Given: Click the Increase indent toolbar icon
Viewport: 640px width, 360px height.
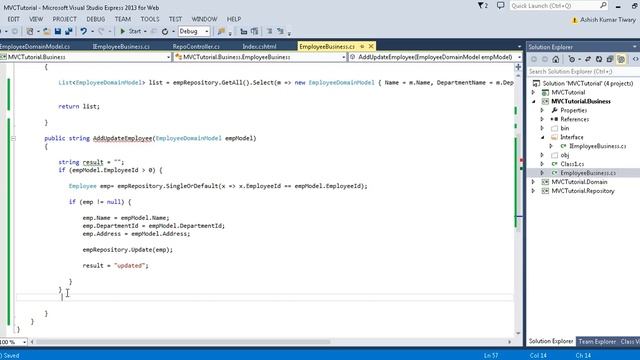Looking at the screenshot, I should 255,31.
